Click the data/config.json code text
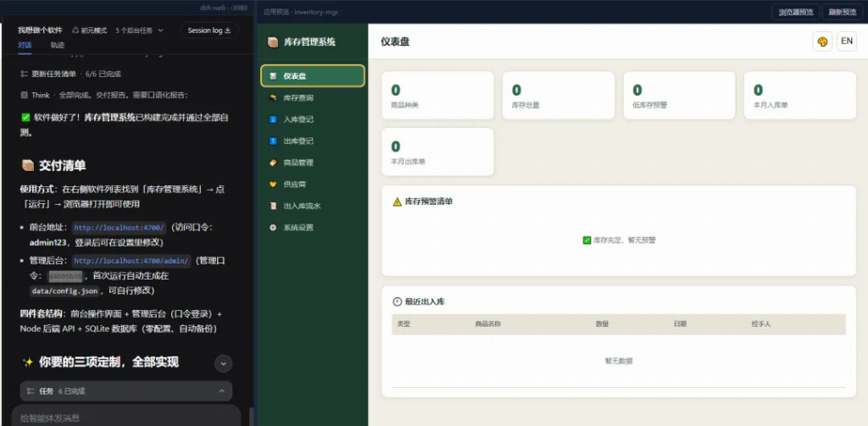Screen dimensions: 868x426 pyautogui.click(x=65, y=290)
